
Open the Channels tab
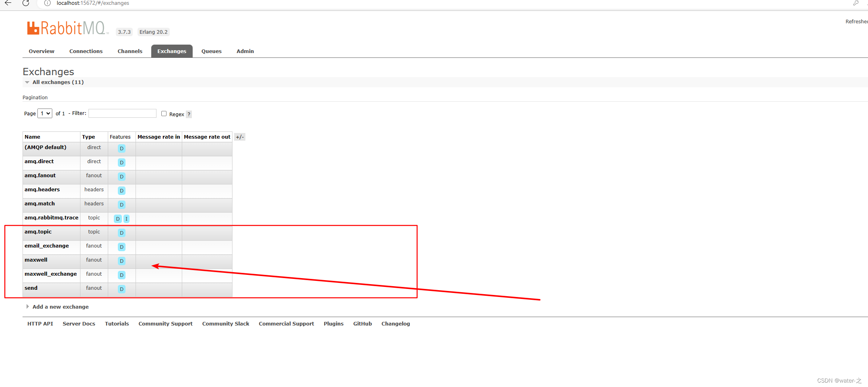(130, 51)
